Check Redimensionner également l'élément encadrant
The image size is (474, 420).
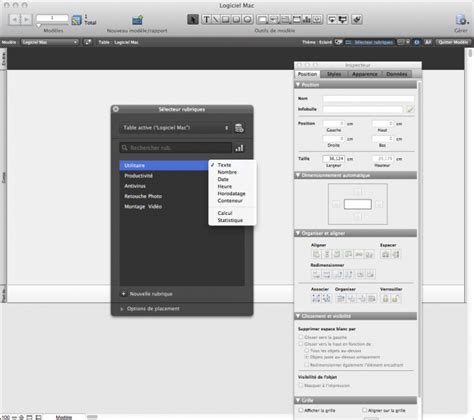(x=307, y=365)
